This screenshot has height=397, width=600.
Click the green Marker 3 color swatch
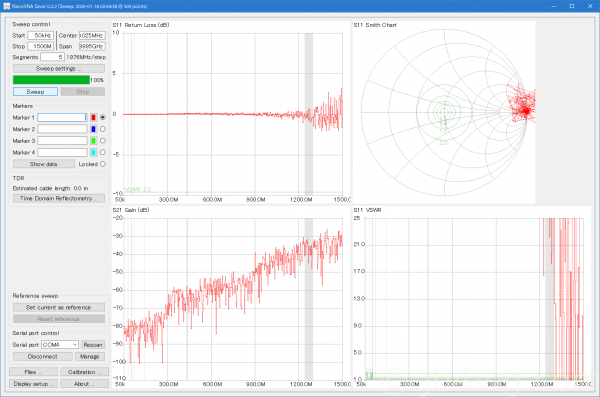(x=93, y=141)
